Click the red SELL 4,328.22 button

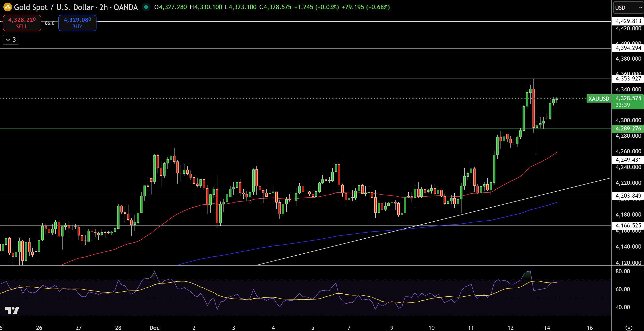(x=22, y=23)
